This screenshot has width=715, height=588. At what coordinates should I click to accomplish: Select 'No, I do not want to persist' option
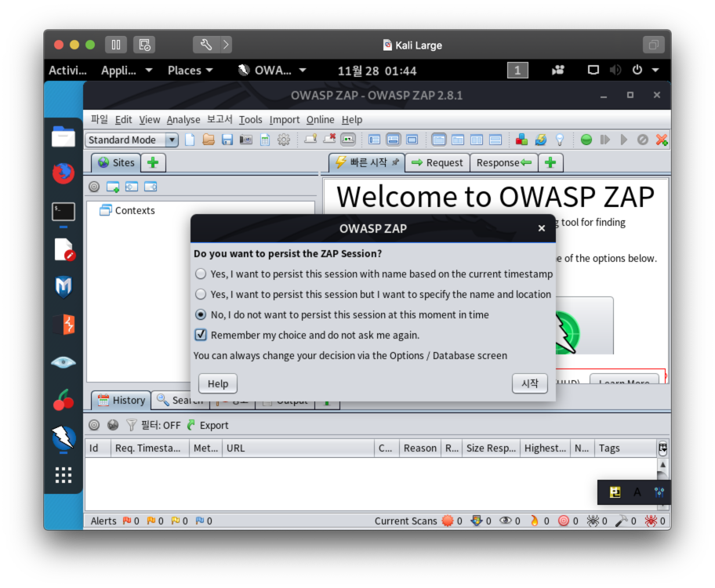(342, 314)
